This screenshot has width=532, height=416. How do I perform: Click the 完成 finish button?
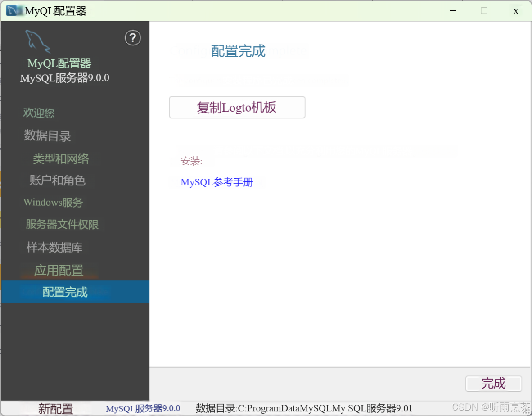(493, 384)
